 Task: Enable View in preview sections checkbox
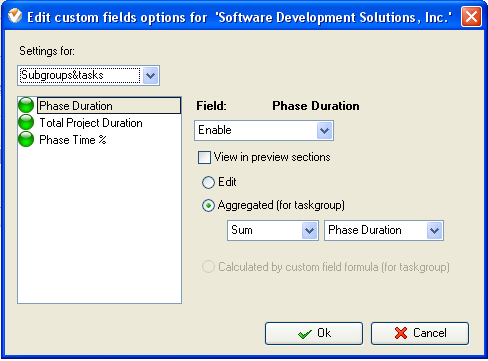204,157
